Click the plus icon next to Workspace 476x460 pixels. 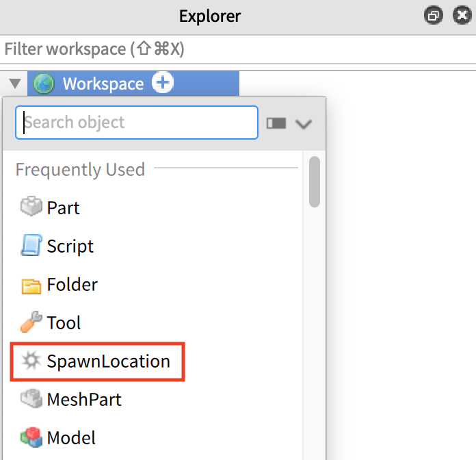click(163, 83)
